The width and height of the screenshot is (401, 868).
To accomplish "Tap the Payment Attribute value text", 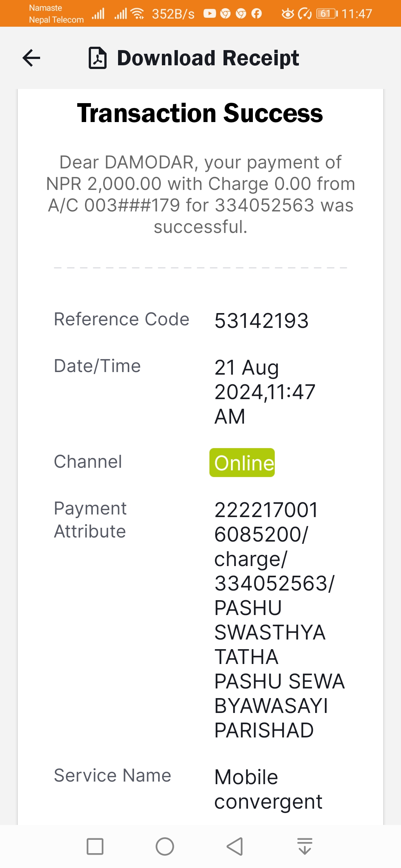I will click(x=280, y=620).
